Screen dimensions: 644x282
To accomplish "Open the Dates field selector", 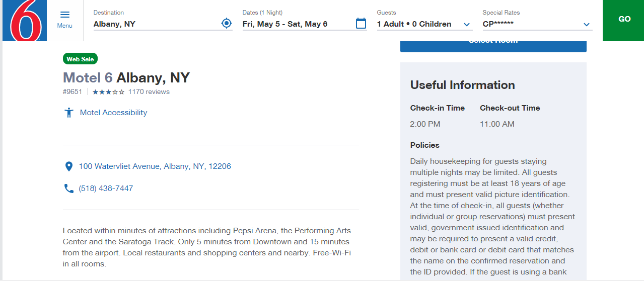I will [297, 24].
